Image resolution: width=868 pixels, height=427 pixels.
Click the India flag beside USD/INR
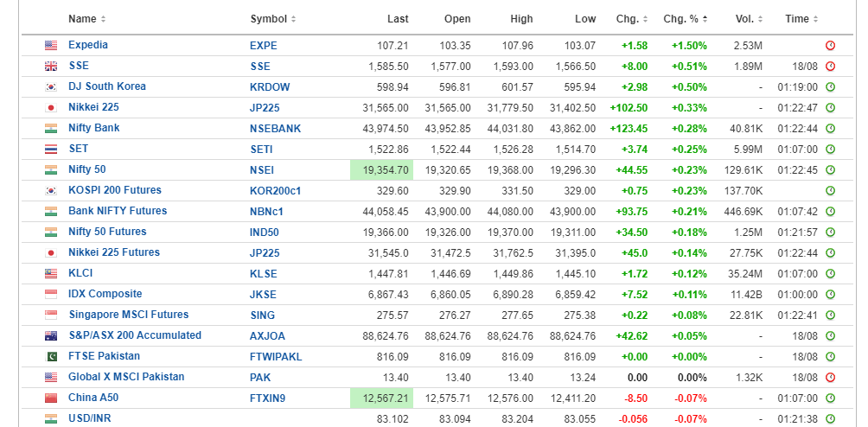[51, 419]
